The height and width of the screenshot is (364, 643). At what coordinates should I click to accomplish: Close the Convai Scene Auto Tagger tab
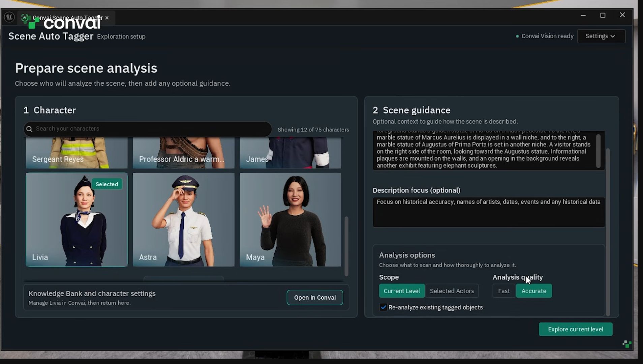click(107, 18)
